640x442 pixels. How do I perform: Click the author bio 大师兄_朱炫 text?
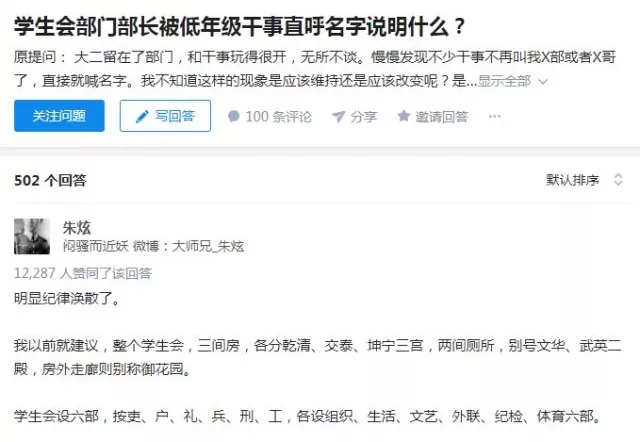(208, 246)
